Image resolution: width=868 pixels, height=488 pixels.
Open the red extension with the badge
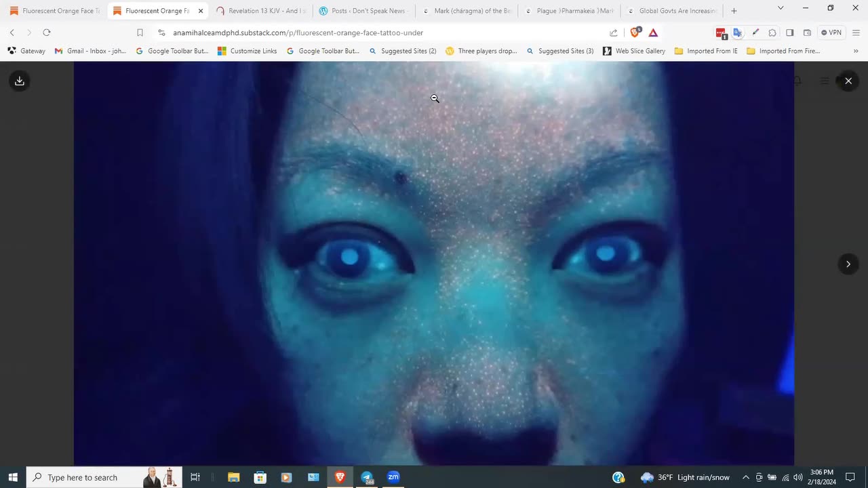[x=721, y=33]
